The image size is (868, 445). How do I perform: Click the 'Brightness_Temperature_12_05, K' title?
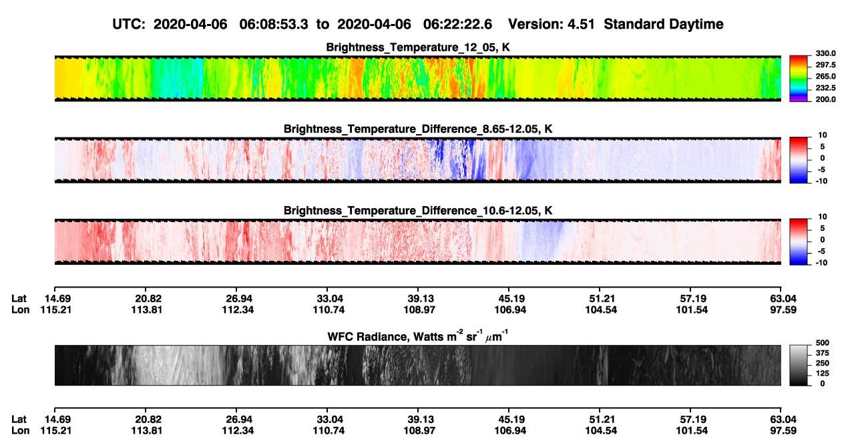pyautogui.click(x=418, y=47)
